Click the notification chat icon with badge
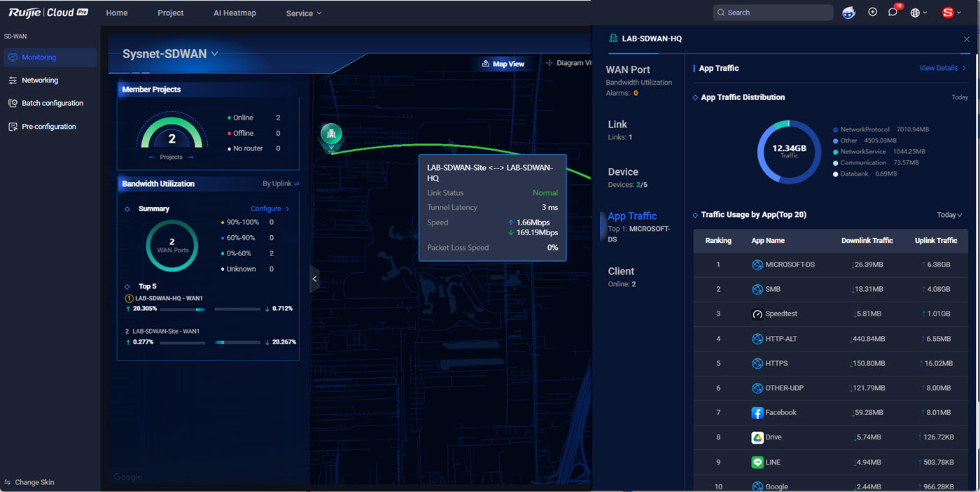 [x=892, y=12]
